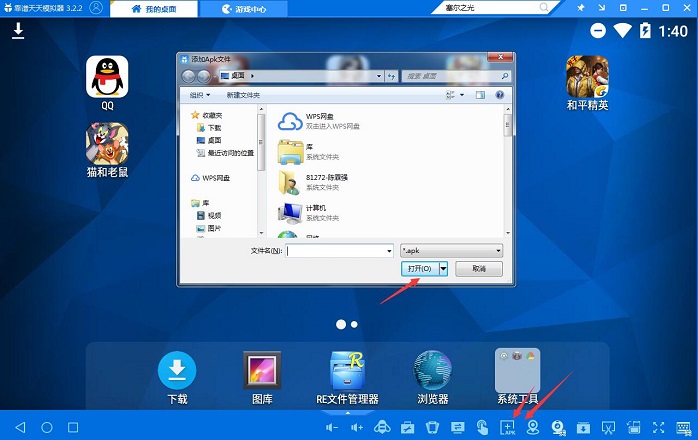
Task: Click the rotate screen icon in bottom toolbar
Action: click(633, 428)
